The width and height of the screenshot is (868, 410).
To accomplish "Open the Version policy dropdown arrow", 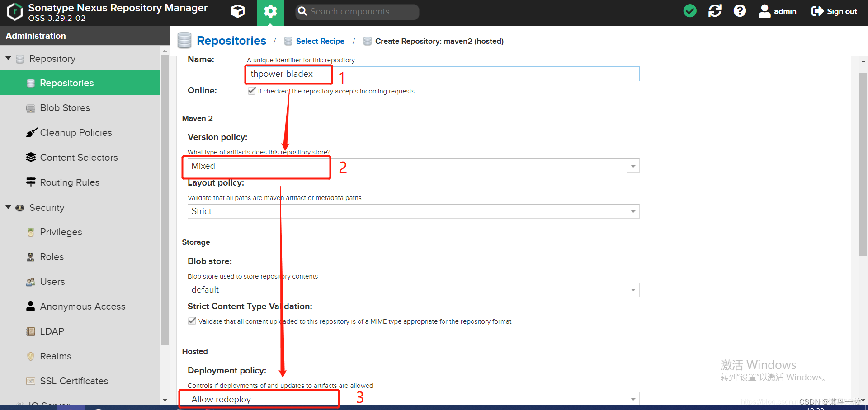I will coord(633,166).
